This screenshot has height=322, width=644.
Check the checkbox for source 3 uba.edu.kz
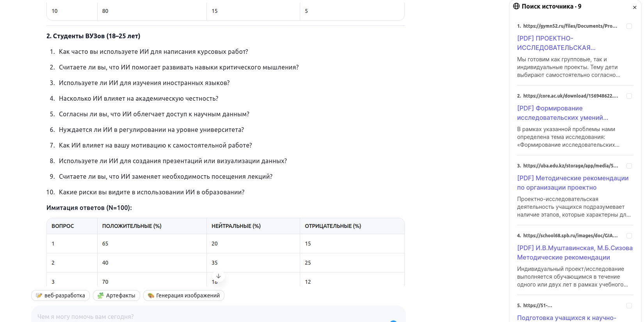coord(629,166)
